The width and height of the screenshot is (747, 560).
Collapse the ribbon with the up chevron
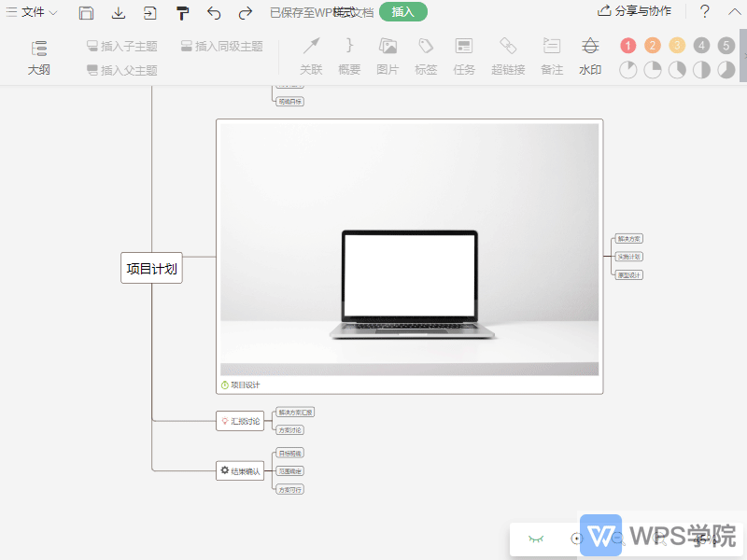734,11
